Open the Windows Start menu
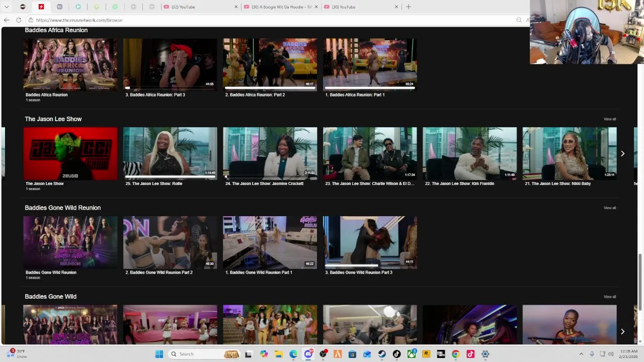Image resolution: width=644 pixels, height=362 pixels. [159, 354]
